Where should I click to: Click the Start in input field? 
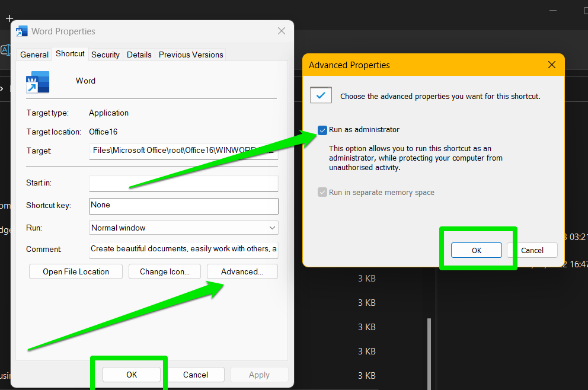tap(183, 183)
